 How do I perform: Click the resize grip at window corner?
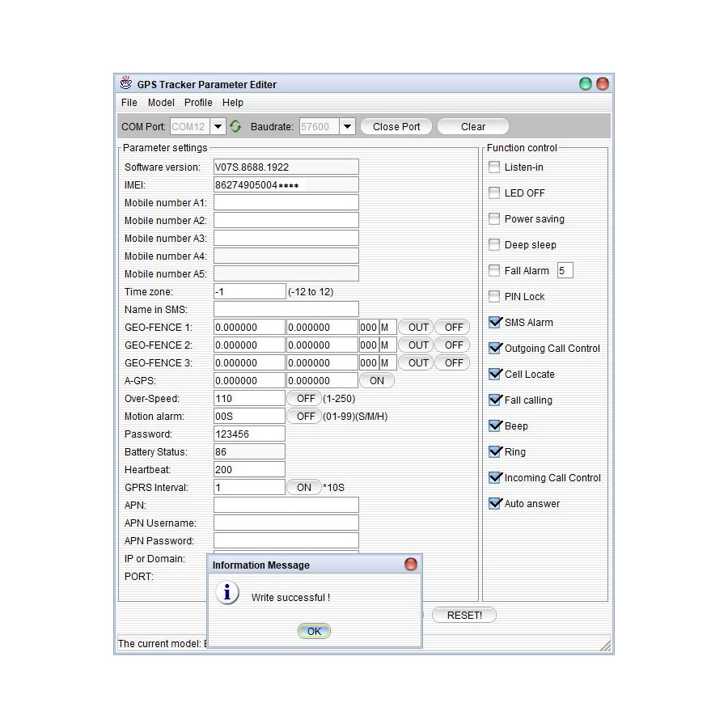[x=606, y=646]
